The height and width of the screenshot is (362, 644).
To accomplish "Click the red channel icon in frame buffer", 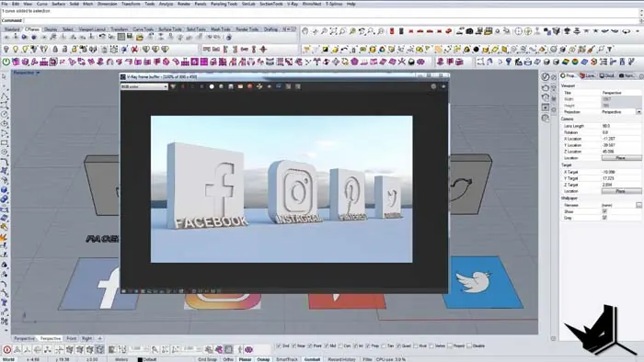I will 183,86.
